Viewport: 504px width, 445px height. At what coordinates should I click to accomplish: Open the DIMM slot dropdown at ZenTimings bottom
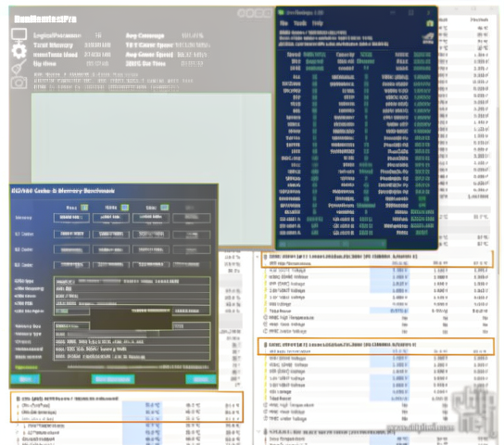click(332, 245)
